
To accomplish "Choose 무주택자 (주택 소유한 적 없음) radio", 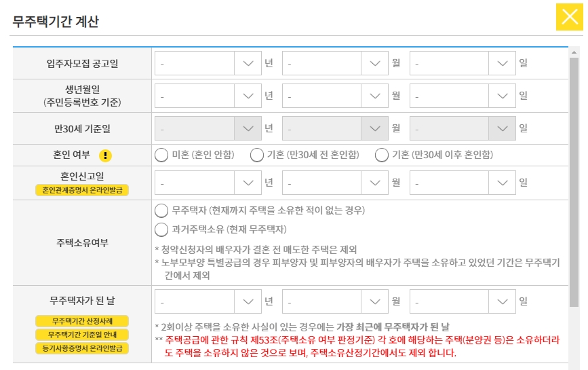I will pyautogui.click(x=161, y=210).
